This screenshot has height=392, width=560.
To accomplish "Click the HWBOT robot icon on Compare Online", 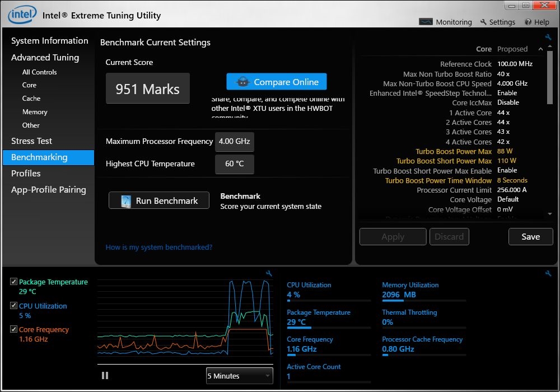I will pos(243,82).
